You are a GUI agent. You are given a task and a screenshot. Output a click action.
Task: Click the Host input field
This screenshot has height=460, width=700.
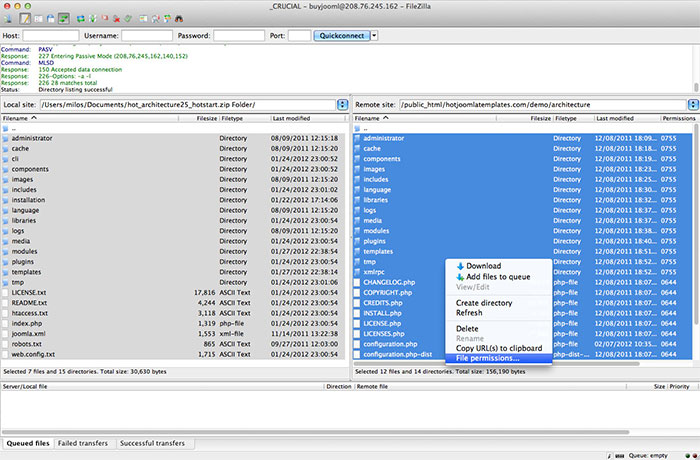pyautogui.click(x=51, y=36)
